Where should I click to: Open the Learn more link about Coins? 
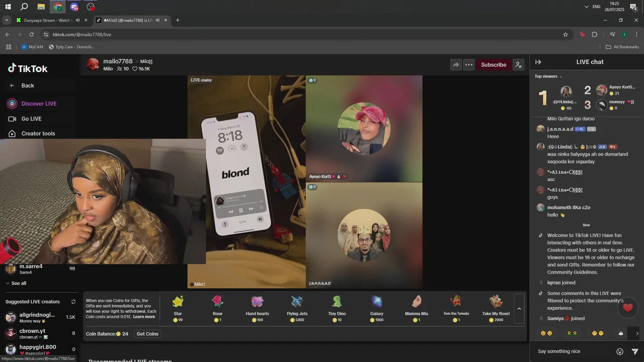[144, 317]
